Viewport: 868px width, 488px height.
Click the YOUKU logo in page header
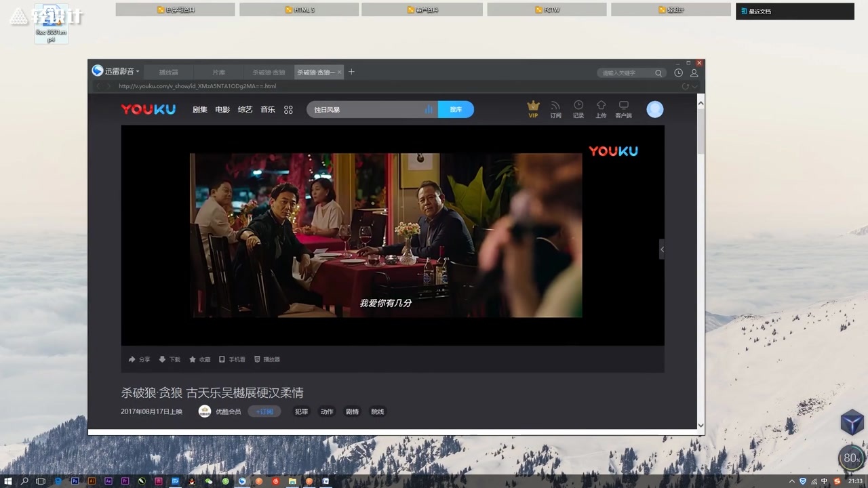coord(149,109)
